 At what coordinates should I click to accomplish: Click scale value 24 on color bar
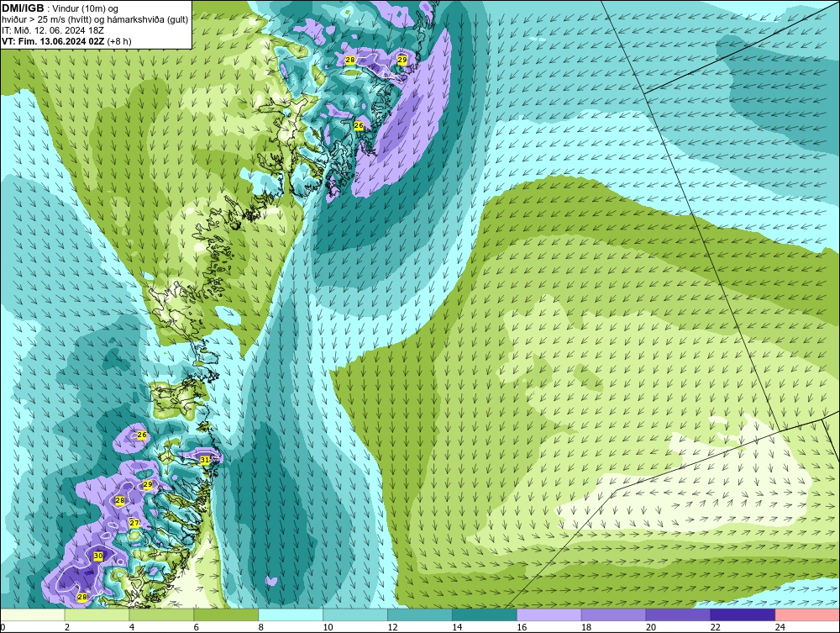[780, 627]
